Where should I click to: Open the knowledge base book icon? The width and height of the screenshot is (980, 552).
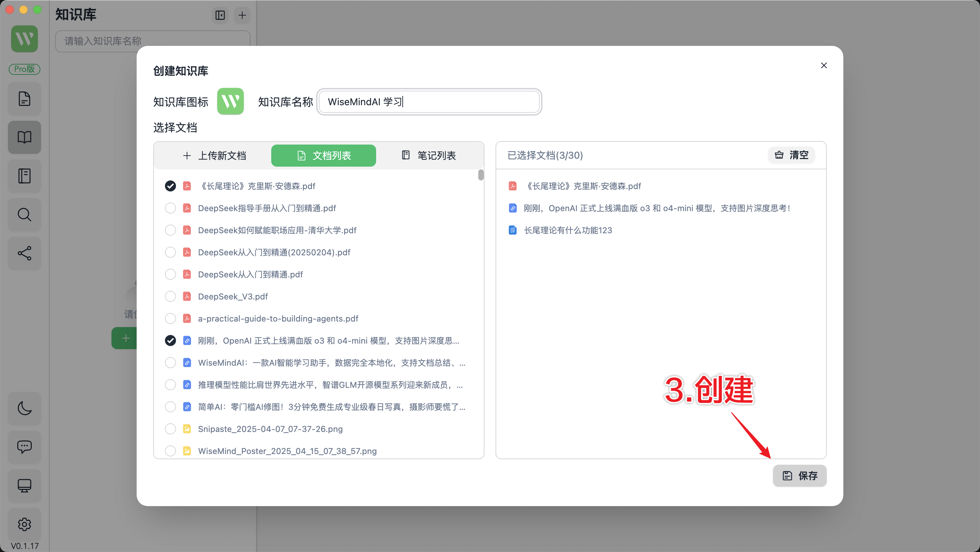(x=24, y=137)
